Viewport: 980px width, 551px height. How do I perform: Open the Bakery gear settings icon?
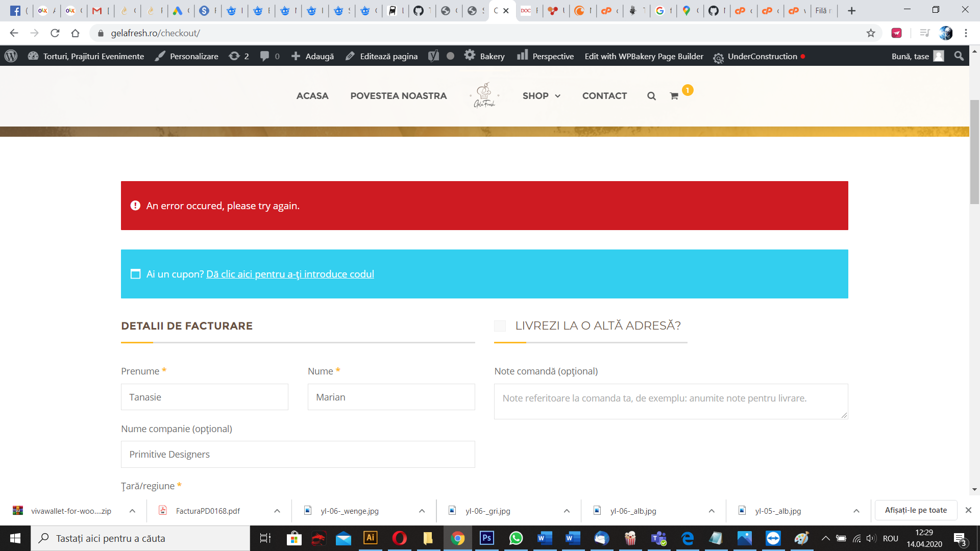470,56
